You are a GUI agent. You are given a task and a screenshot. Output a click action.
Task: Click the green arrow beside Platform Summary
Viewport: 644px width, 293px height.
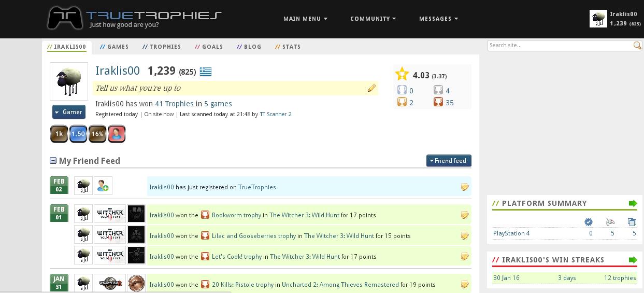click(633, 203)
